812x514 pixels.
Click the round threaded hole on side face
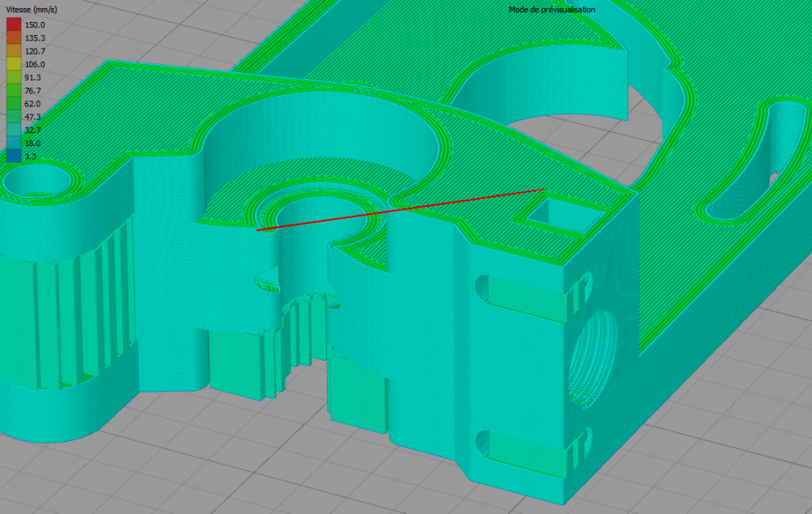[x=593, y=359]
